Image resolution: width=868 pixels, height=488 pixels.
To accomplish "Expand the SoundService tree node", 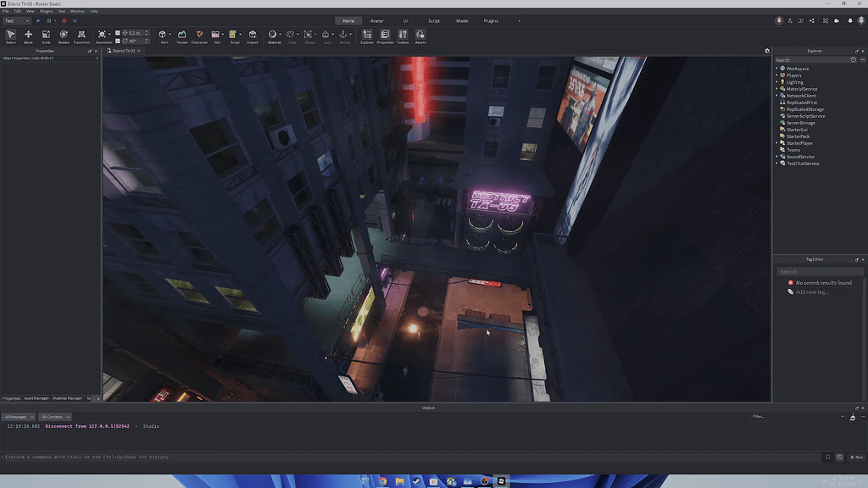I will (x=776, y=157).
